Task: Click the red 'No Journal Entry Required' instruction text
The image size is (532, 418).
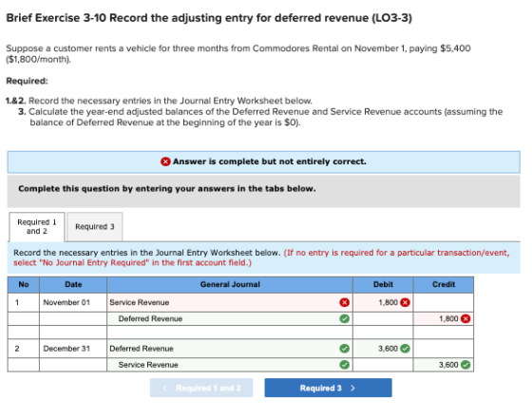Action: pyautogui.click(x=261, y=257)
